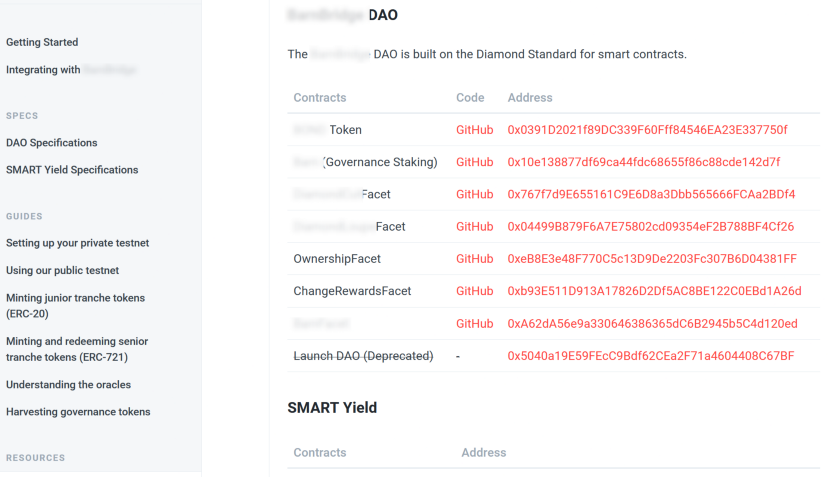Screen dimensions: 828x477
Task: Click GitHub link for Governance Staking row
Action: [x=474, y=162]
